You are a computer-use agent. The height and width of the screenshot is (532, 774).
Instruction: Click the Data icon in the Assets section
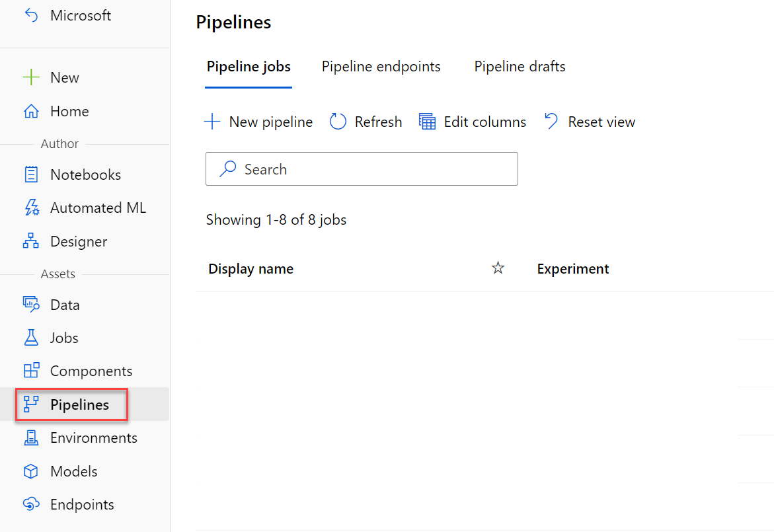pyautogui.click(x=31, y=305)
